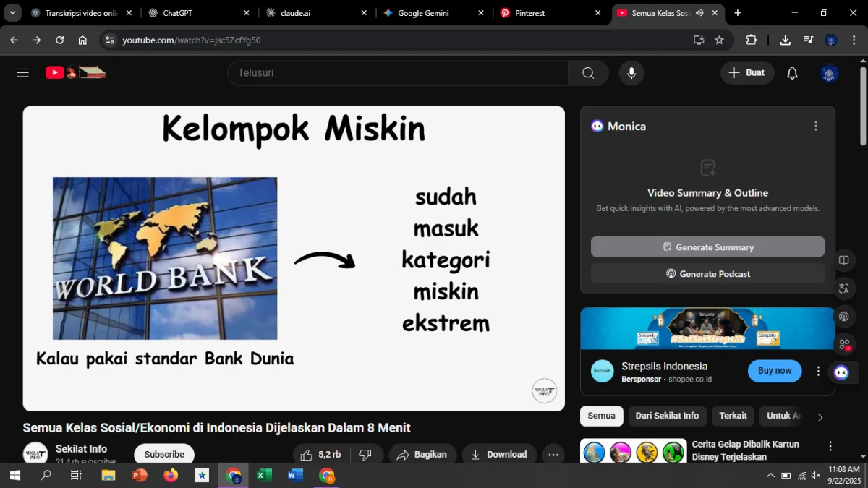This screenshot has height=488, width=868.
Task: Like the video with thumbs up
Action: (321, 454)
